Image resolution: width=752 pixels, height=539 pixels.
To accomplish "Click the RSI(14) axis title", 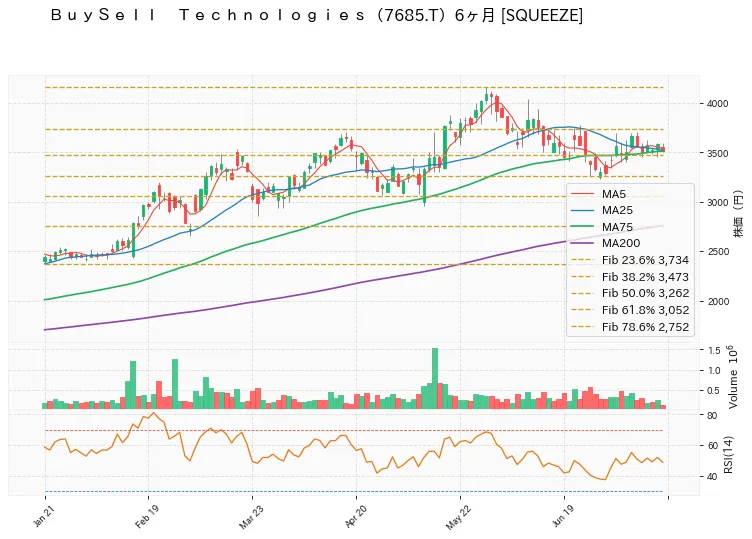I will 728,455.
